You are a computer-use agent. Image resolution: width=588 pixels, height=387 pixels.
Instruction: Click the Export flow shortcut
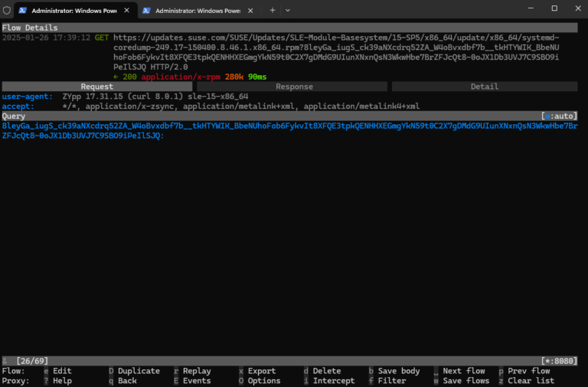[x=257, y=371]
